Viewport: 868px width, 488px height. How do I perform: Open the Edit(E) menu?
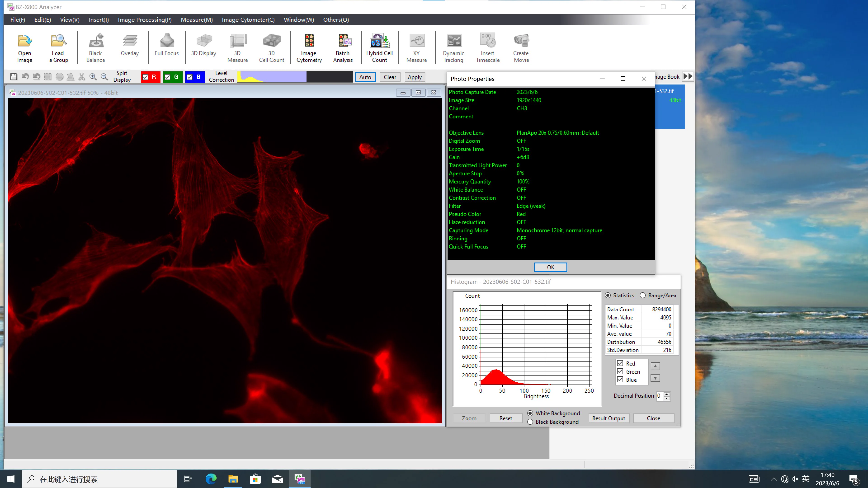pyautogui.click(x=42, y=19)
